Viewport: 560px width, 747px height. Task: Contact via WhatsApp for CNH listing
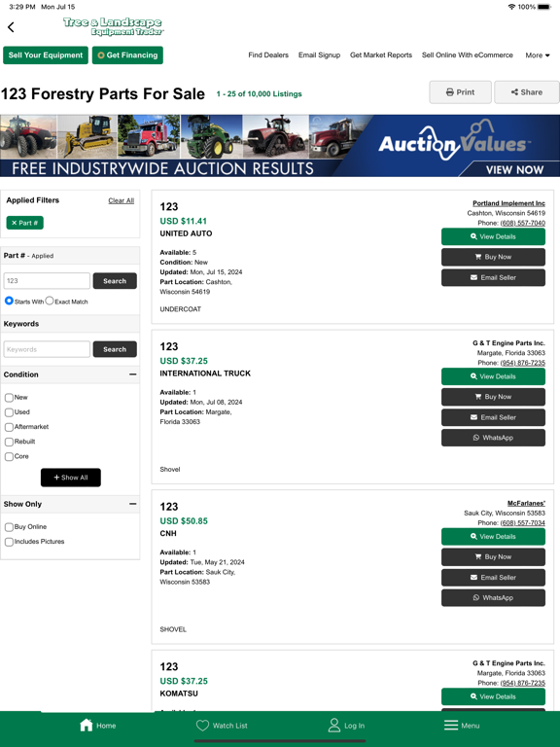tap(493, 598)
